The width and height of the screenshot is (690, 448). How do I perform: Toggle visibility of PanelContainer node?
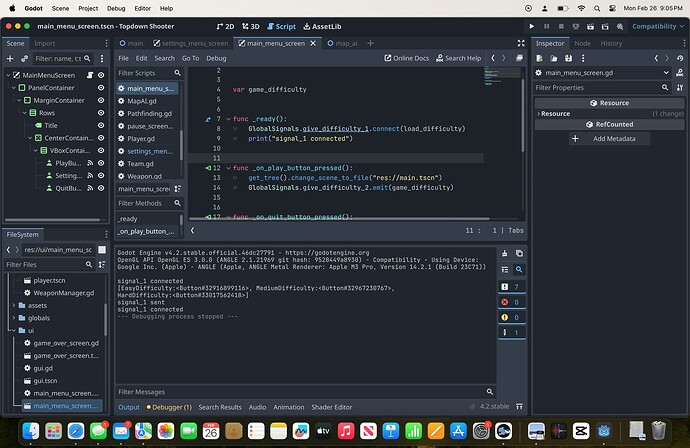(101, 88)
